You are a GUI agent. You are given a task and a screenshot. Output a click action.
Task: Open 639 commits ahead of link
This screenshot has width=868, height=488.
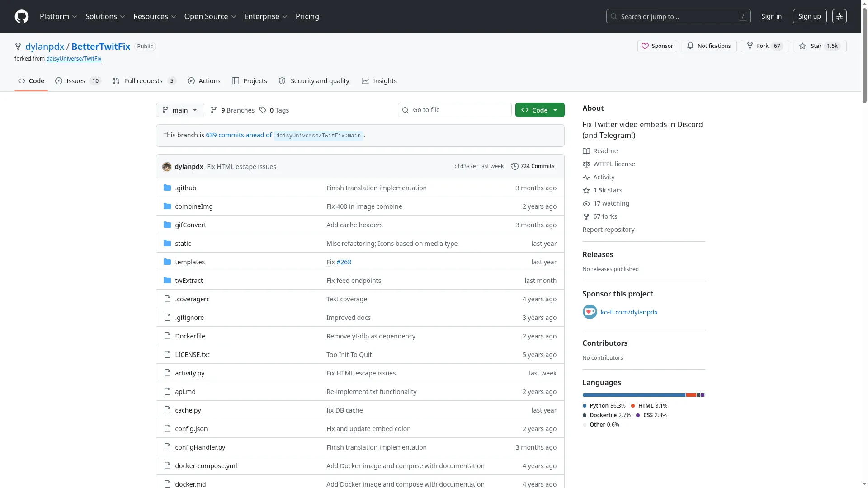239,135
